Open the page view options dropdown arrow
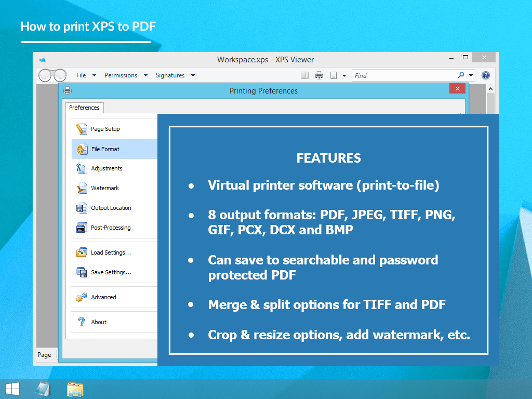Screen dimensions: 532x399 click(344, 76)
